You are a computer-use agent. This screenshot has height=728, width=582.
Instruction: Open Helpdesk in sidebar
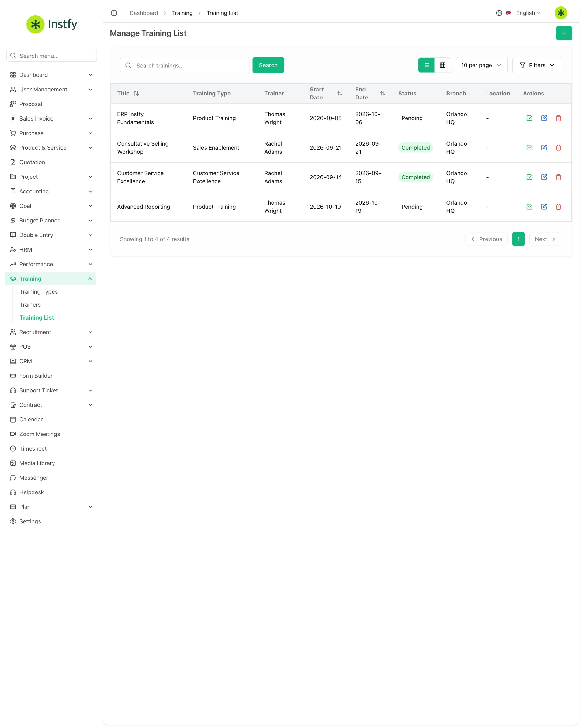pos(51,492)
